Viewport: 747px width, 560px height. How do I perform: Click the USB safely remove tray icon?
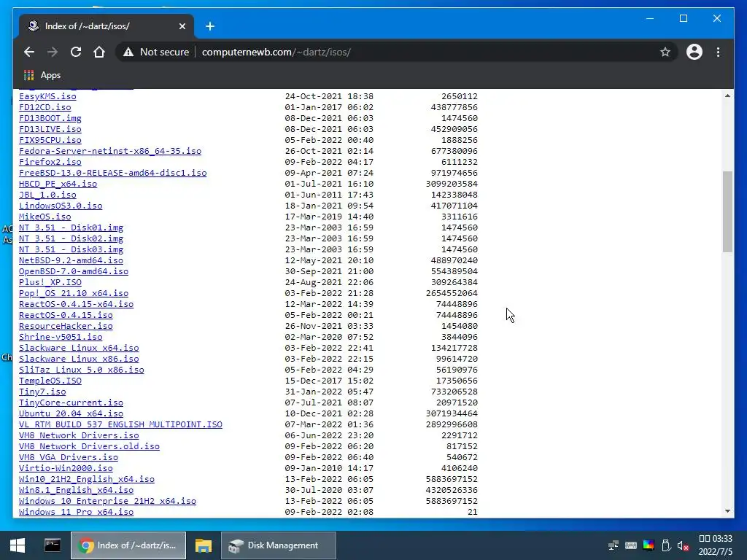click(666, 545)
